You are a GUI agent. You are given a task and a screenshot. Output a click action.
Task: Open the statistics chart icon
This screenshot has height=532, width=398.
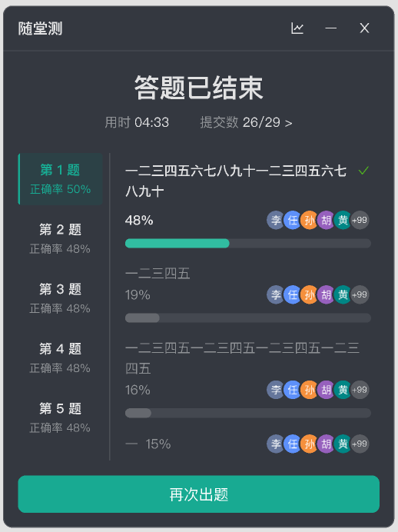pos(297,28)
